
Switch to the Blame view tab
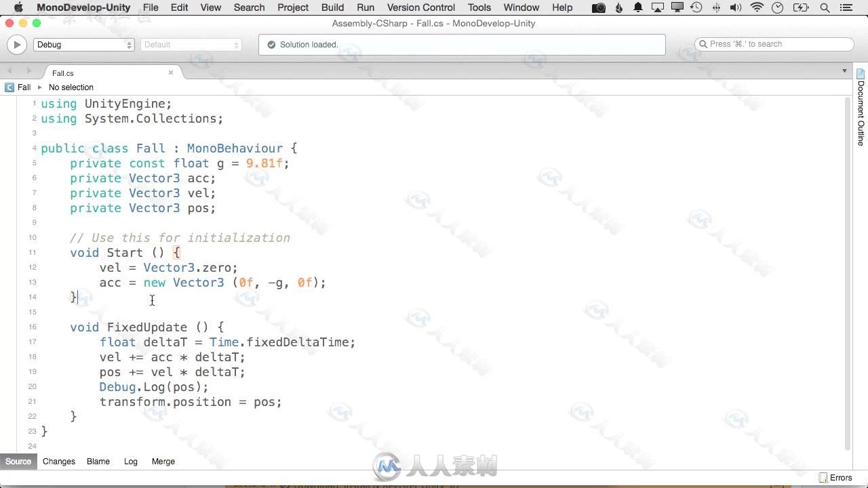tap(98, 462)
